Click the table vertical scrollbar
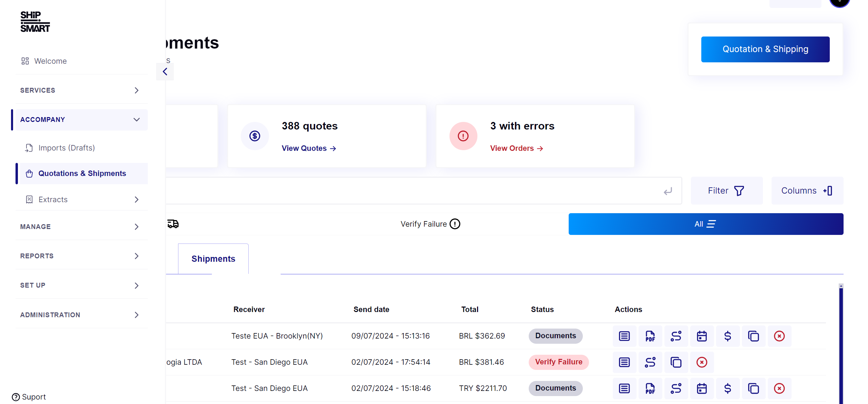 841,344
